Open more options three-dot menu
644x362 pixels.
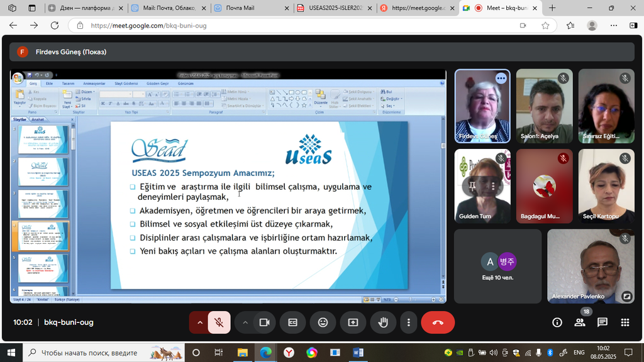[x=409, y=322]
